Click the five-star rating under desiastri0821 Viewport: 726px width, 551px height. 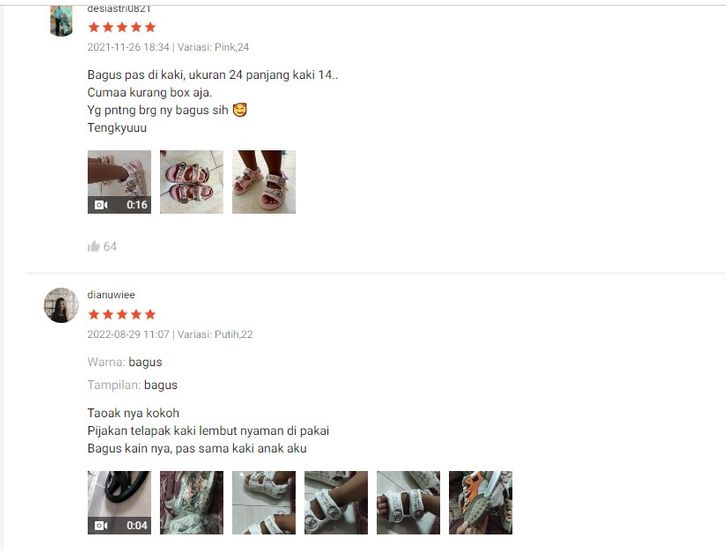tap(122, 27)
